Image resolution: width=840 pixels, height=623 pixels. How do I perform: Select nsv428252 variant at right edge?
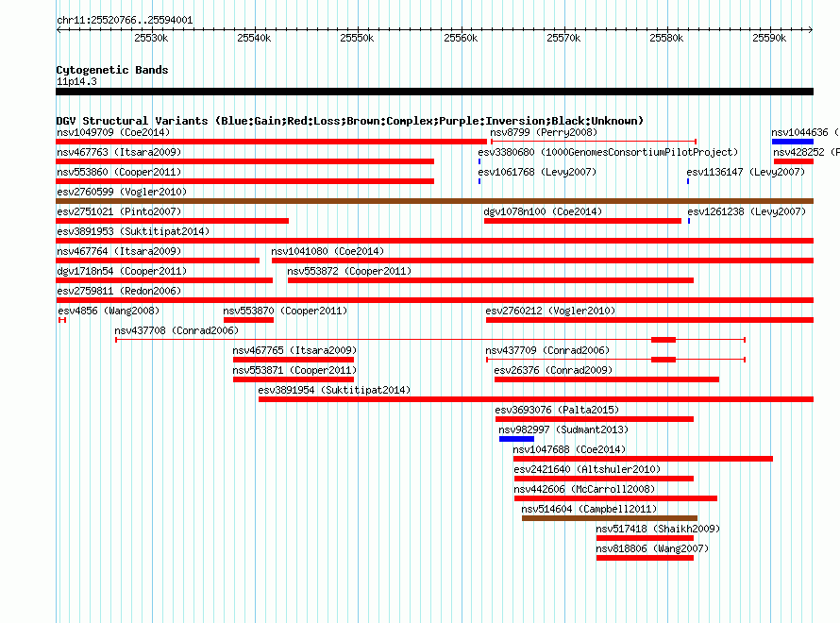(794, 161)
